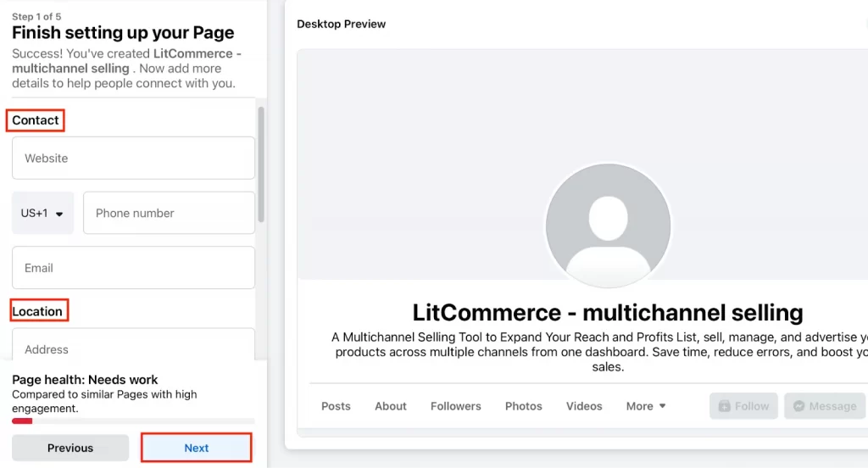
Task: Click the Address input field
Action: [133, 346]
